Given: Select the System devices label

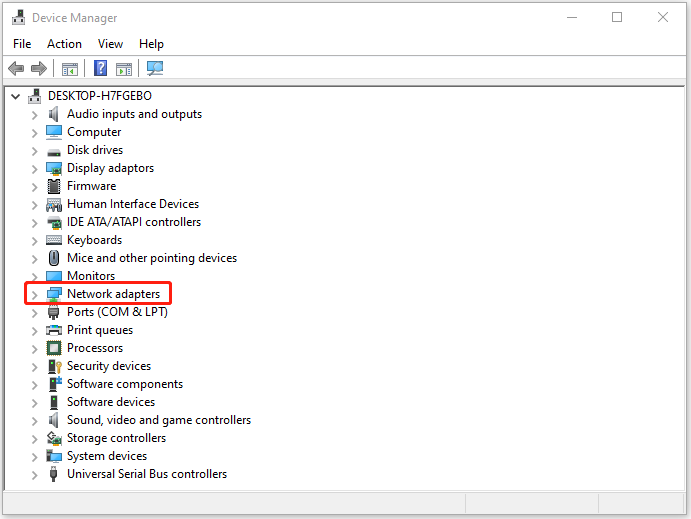Looking at the screenshot, I should click(107, 456).
